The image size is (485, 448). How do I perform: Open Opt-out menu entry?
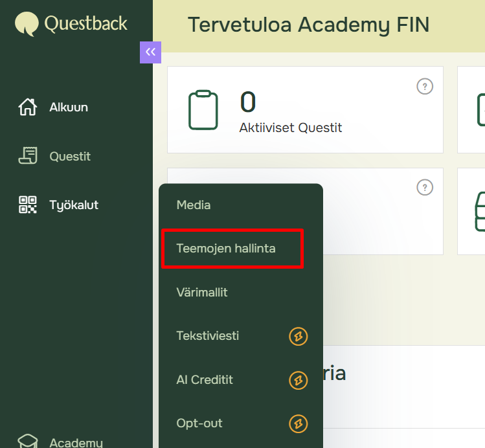[x=199, y=423]
